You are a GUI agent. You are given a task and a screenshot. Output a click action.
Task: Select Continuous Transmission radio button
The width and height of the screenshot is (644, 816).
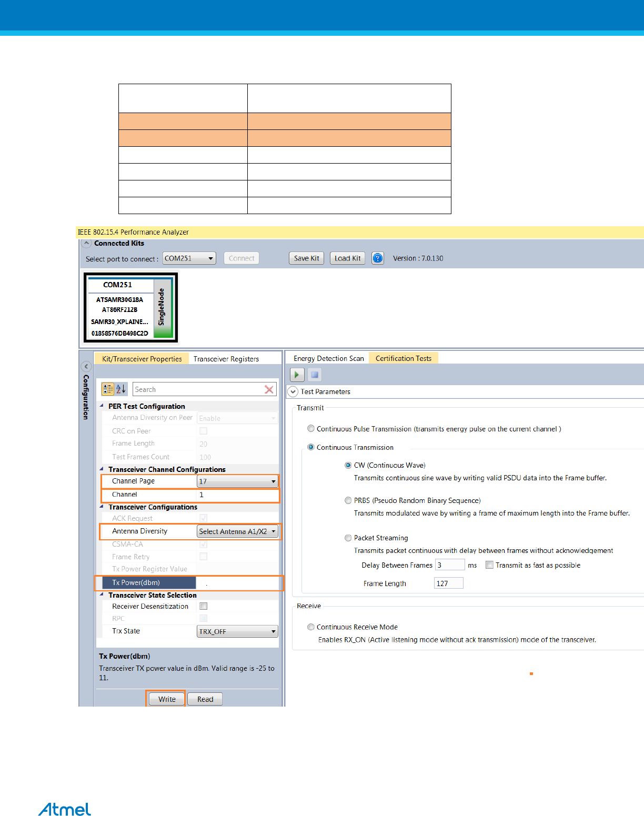coord(311,447)
